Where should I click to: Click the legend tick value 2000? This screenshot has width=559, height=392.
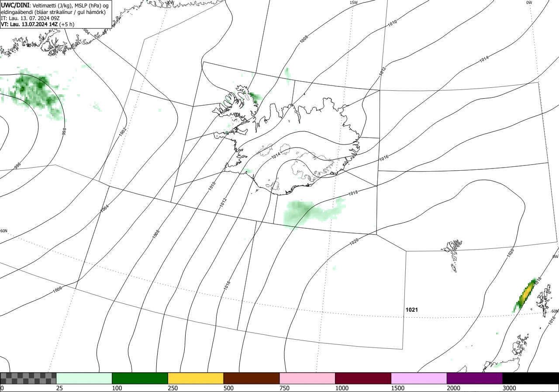point(454,388)
